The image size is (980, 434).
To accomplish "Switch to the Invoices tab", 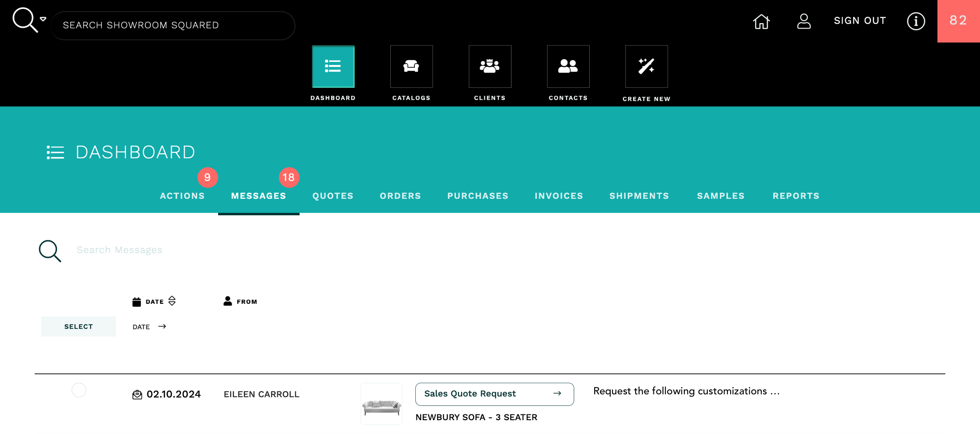I will click(x=558, y=196).
